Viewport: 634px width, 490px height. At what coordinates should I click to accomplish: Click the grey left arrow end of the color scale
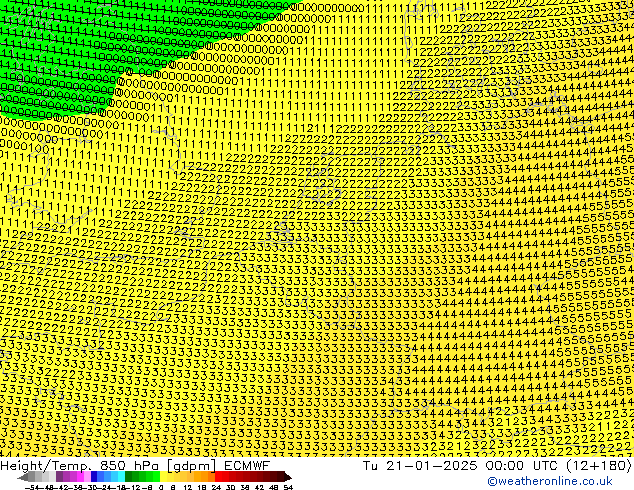[x=22, y=477]
